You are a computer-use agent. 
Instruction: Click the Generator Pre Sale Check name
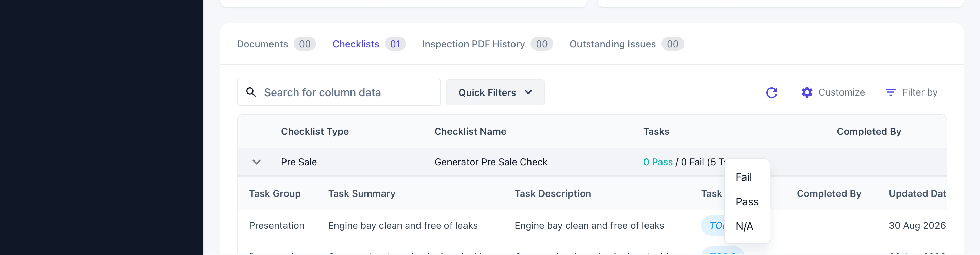pyautogui.click(x=491, y=162)
